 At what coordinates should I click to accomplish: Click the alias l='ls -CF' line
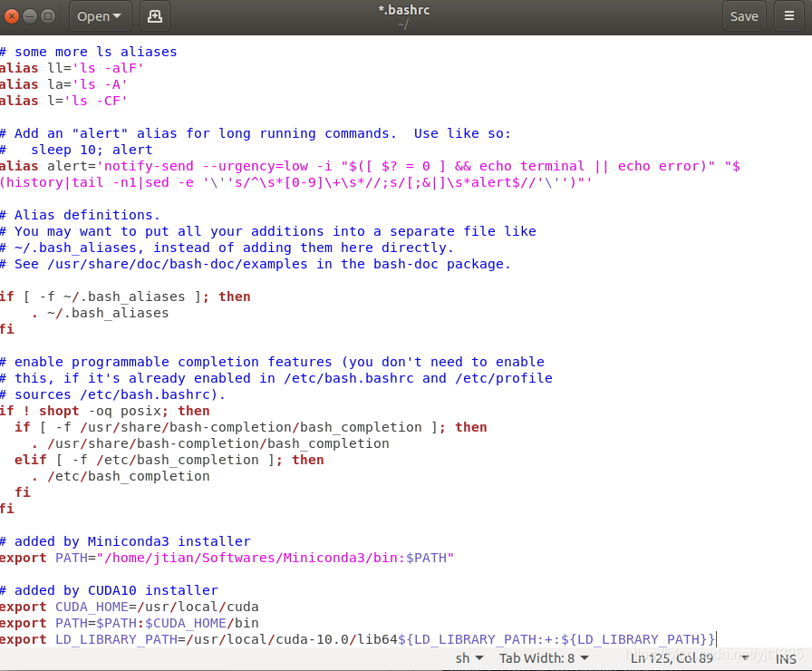[x=63, y=101]
